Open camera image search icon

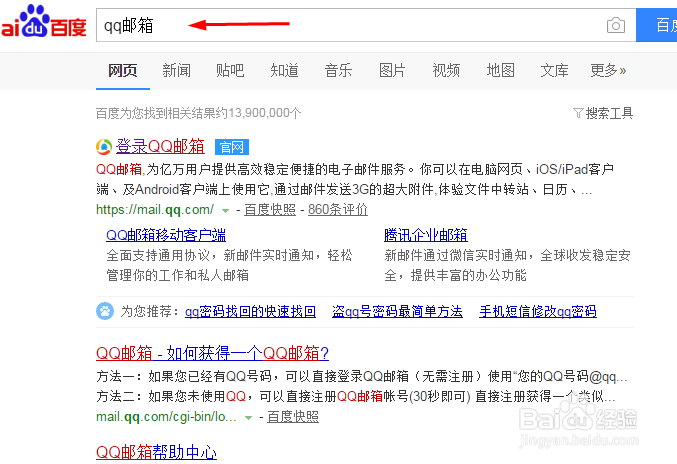coord(616,25)
